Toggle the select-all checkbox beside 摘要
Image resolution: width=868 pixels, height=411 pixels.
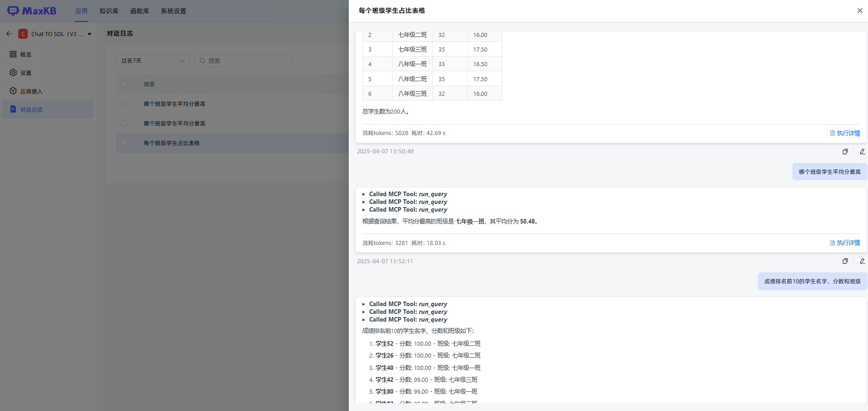click(124, 84)
